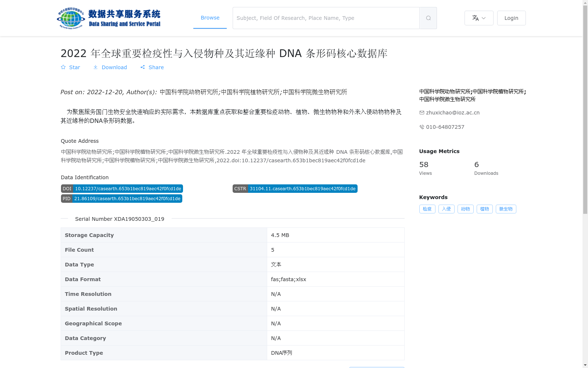Viewport: 588px width, 368px height.
Task: Select the 动物 keyword tag
Action: coord(466,209)
